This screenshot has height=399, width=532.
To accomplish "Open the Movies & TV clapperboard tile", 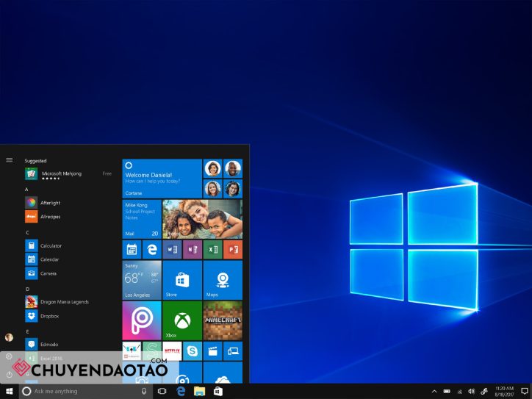I will point(213,351).
